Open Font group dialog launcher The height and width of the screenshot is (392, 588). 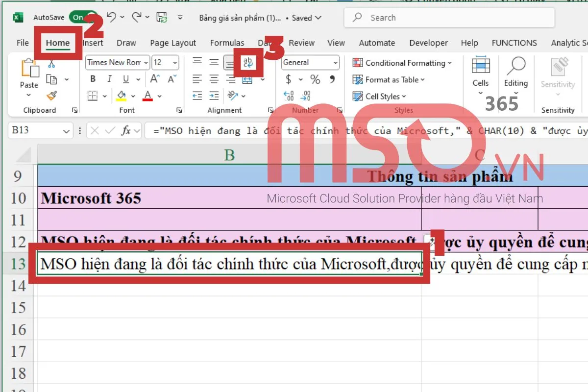179,110
